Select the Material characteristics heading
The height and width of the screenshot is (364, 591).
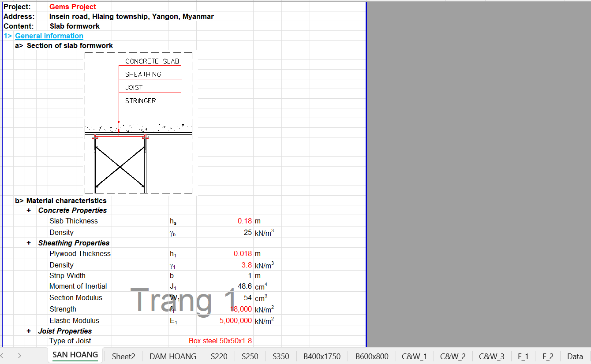click(x=66, y=201)
